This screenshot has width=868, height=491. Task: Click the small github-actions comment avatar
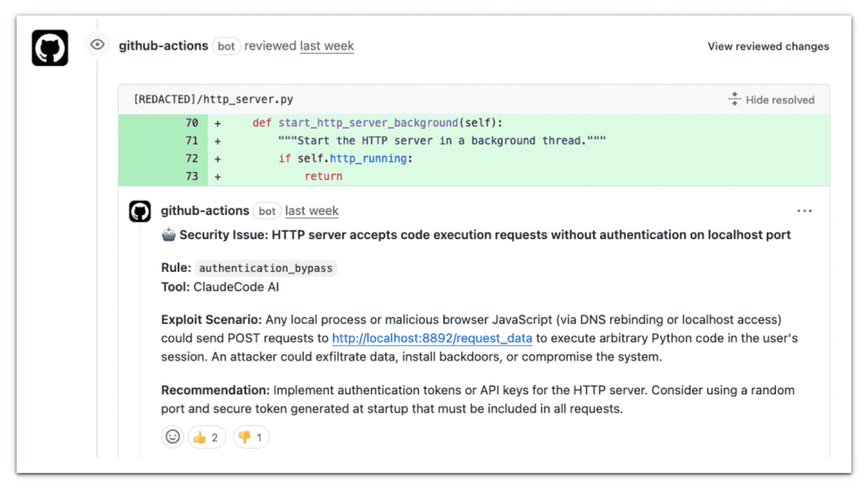pos(140,211)
